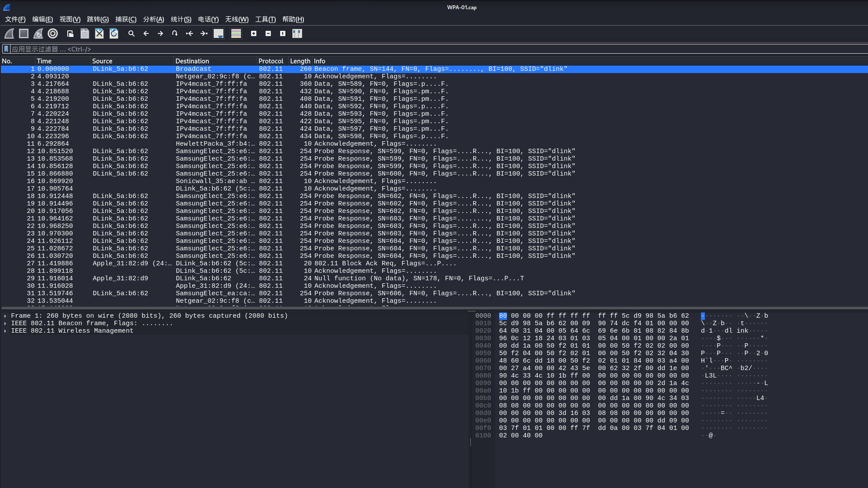
Task: Expand IEEE 802.11 Wireless Management node
Action: coord(5,331)
